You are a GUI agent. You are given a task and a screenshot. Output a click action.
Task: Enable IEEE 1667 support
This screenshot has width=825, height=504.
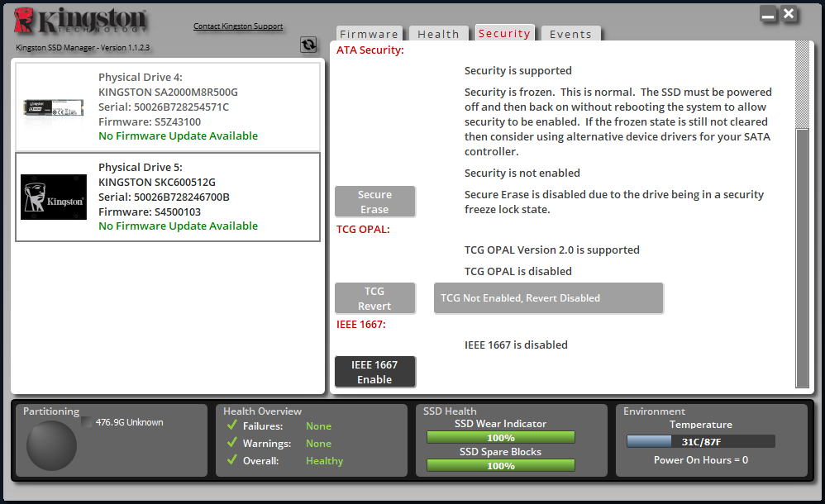coord(374,372)
